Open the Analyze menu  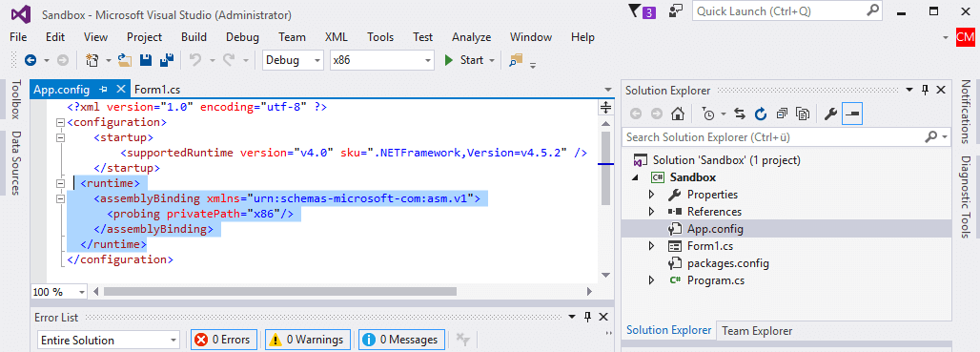pos(471,37)
